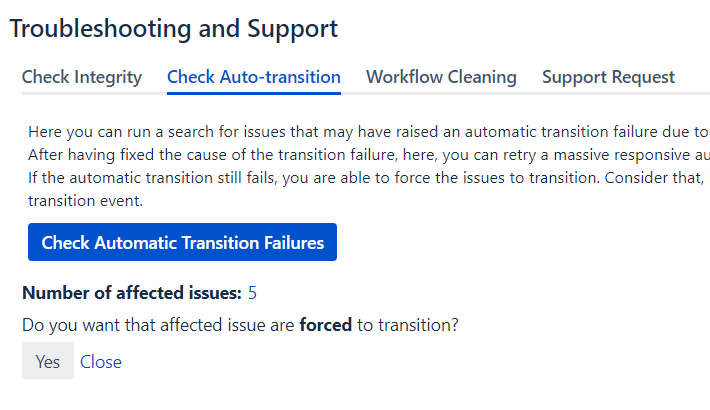
Task: Click the Troubleshooting and Support heading
Action: tap(174, 29)
